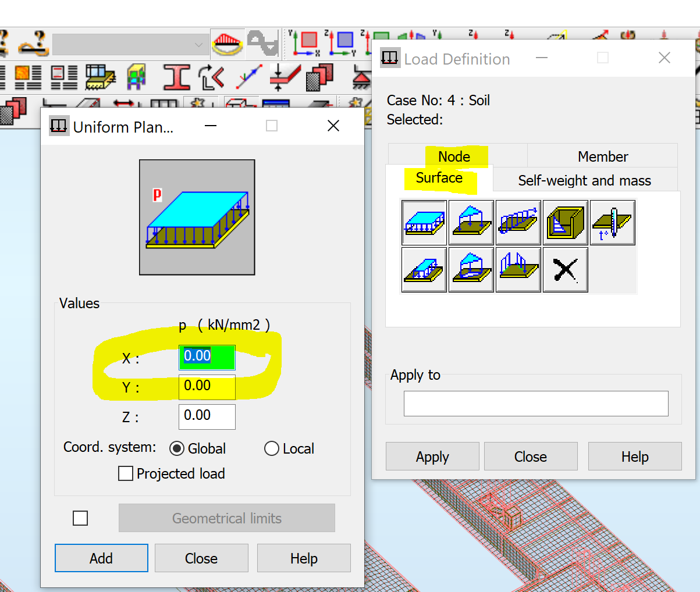Toggle the checkbox beside Geometrical limits
Image resolution: width=700 pixels, height=592 pixels.
pos(80,518)
